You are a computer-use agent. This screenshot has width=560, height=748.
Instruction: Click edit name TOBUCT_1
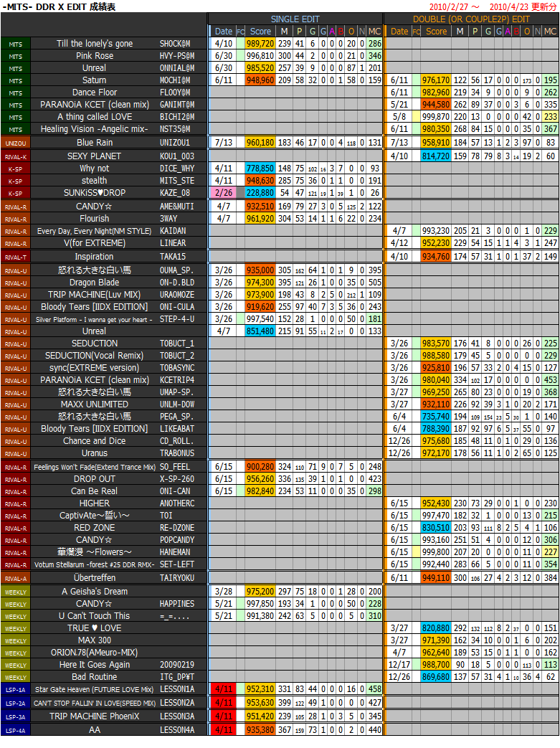(x=177, y=344)
